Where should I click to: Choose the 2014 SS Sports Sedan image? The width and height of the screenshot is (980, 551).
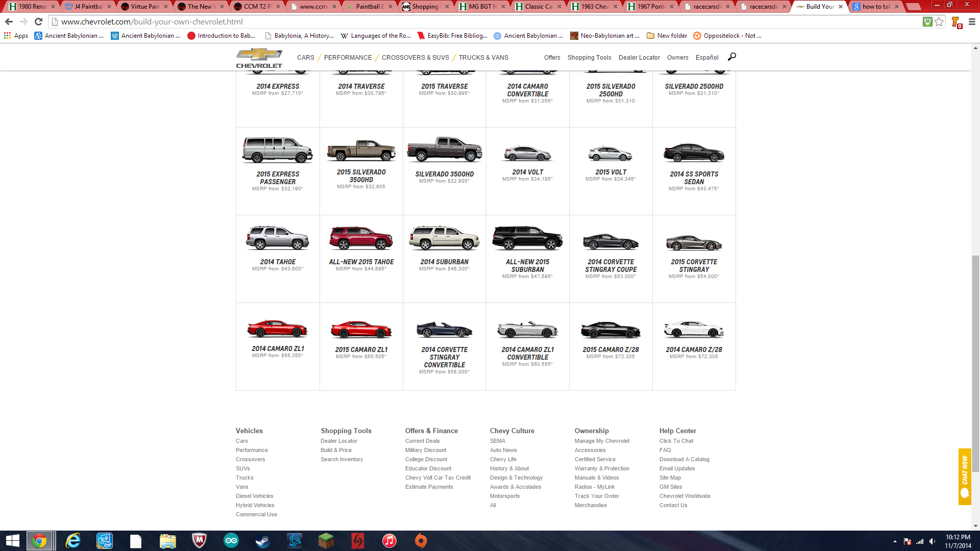[x=694, y=152]
